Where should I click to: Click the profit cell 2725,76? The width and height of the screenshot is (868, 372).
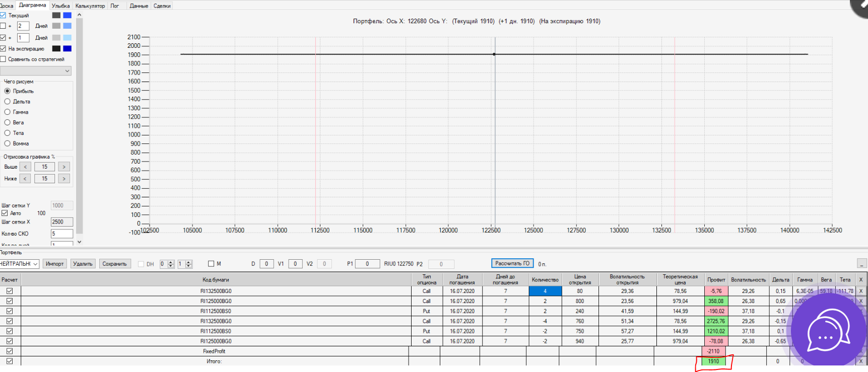click(716, 321)
